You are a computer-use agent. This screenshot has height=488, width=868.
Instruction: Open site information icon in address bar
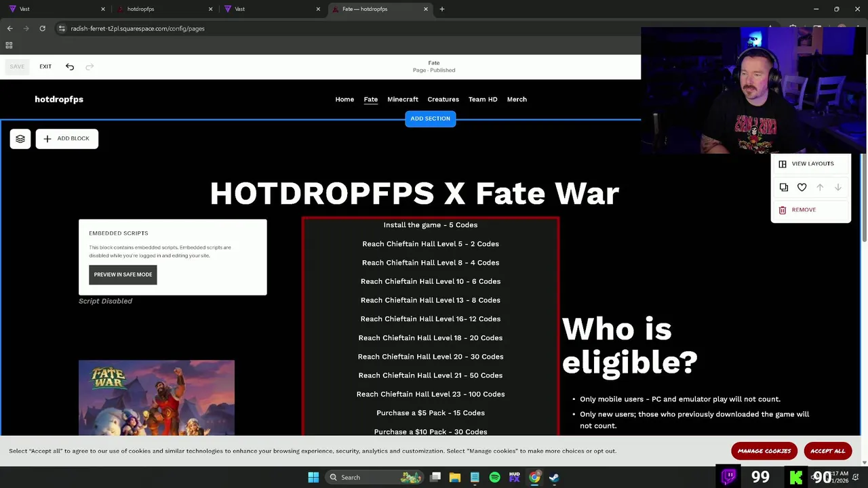point(62,28)
